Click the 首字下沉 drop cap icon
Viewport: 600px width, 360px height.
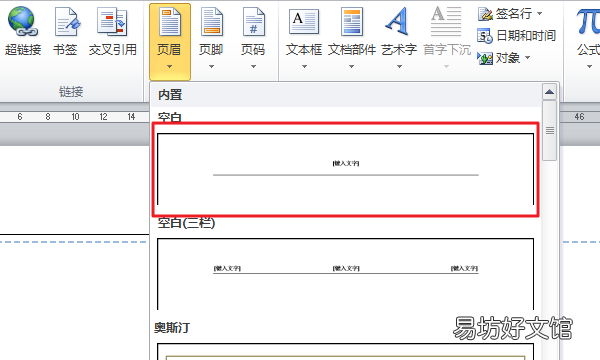pos(446,21)
